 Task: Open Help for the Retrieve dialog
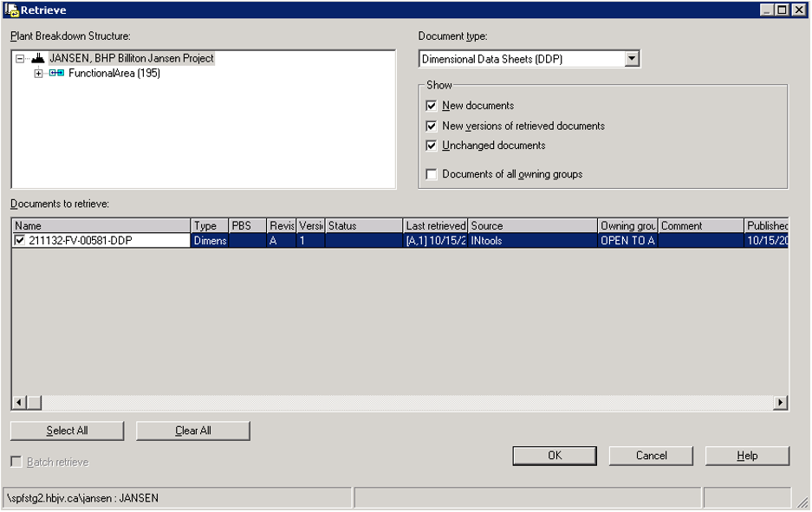pos(747,456)
